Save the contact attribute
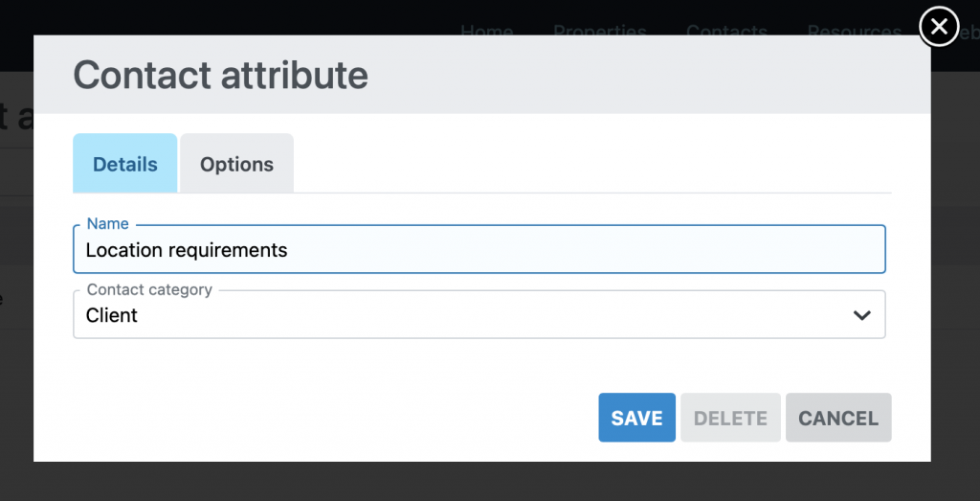 pyautogui.click(x=636, y=418)
